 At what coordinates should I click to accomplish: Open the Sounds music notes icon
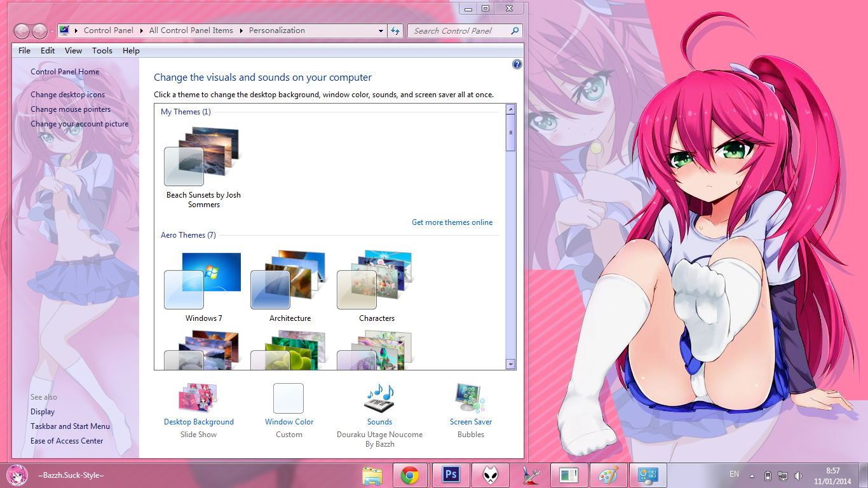379,398
